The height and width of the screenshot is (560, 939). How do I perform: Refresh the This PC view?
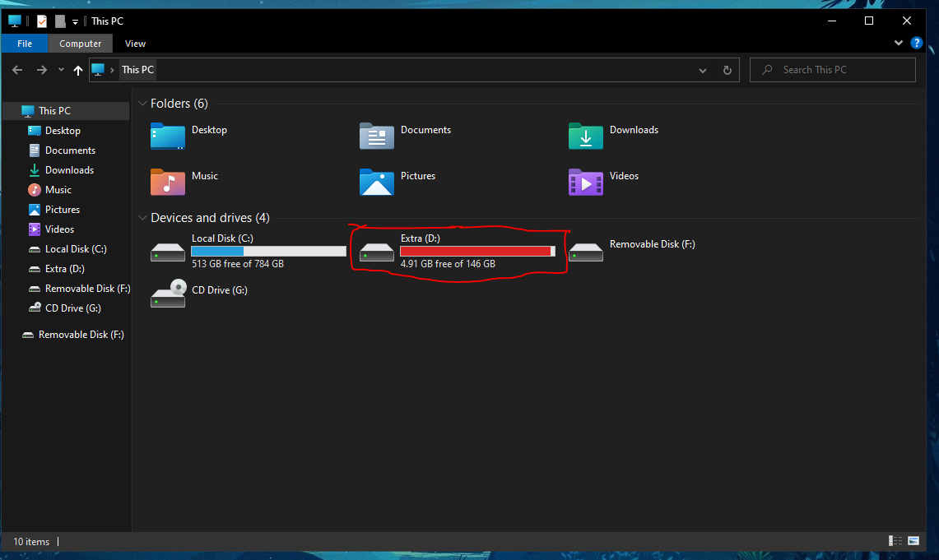727,70
